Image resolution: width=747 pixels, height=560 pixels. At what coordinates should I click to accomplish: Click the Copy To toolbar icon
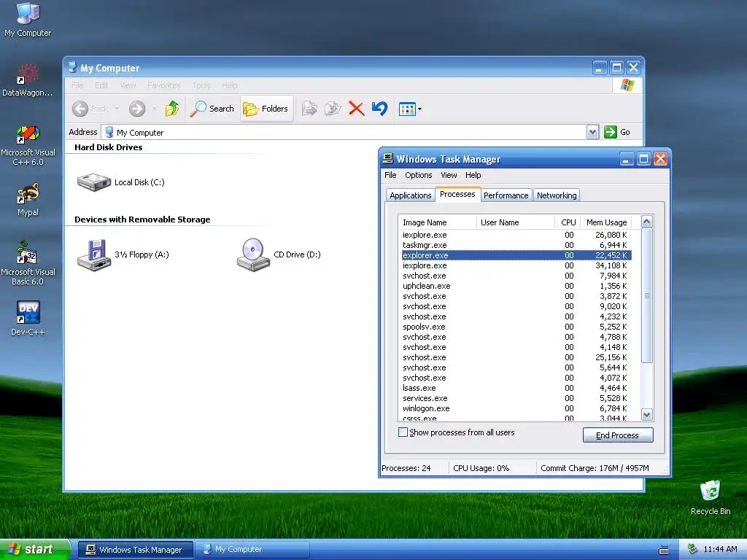pyautogui.click(x=333, y=109)
